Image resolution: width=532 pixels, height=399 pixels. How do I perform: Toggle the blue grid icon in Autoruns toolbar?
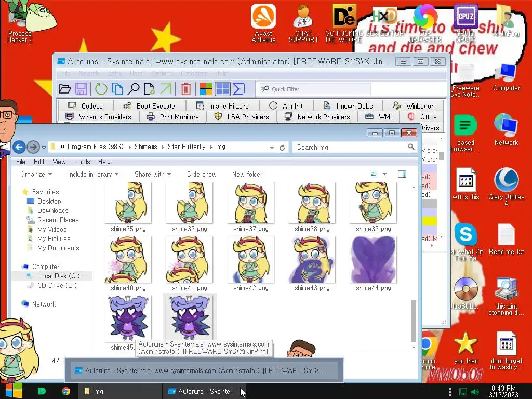click(x=222, y=89)
